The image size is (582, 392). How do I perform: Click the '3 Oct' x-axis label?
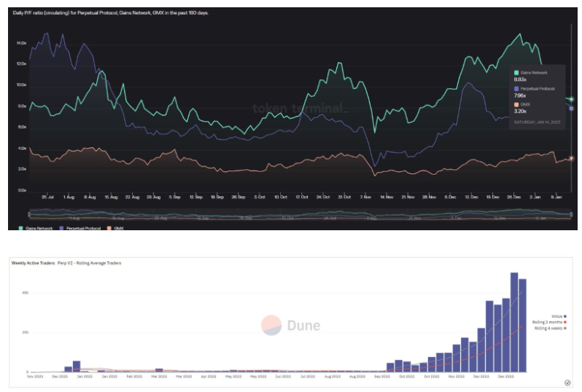click(260, 197)
